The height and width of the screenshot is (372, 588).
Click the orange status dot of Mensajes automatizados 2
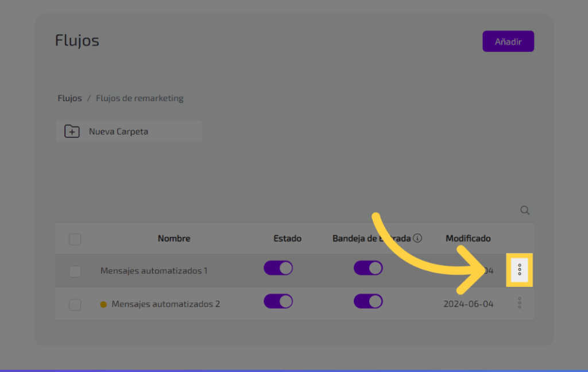point(103,304)
